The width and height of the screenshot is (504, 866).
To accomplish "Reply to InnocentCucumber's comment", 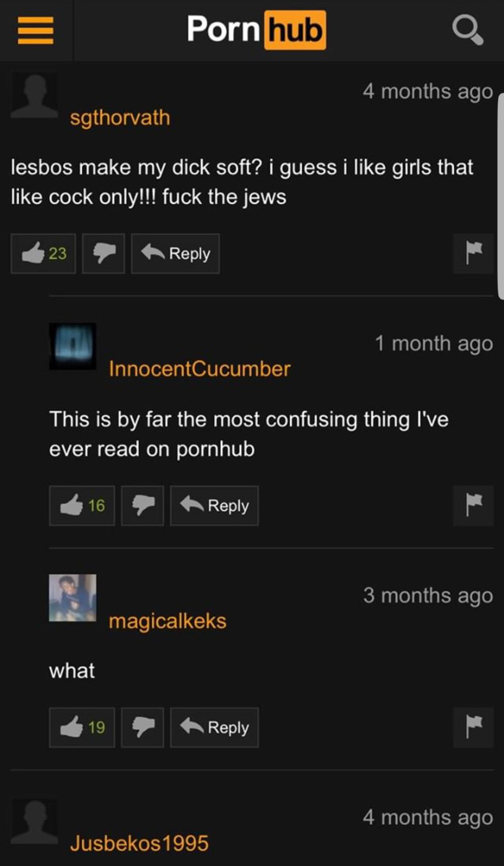I will pos(214,506).
